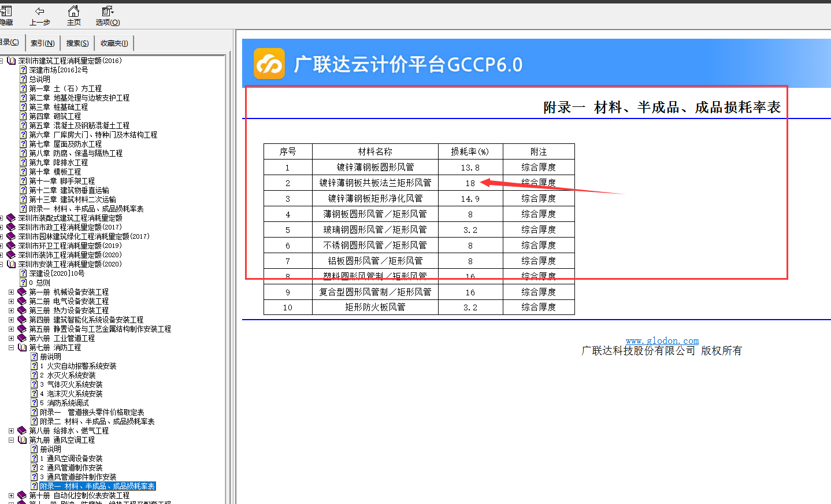Click page icon beside 1 火灾自动报警系统安装
Screen dimensions: 831x504
pyautogui.click(x=34, y=366)
